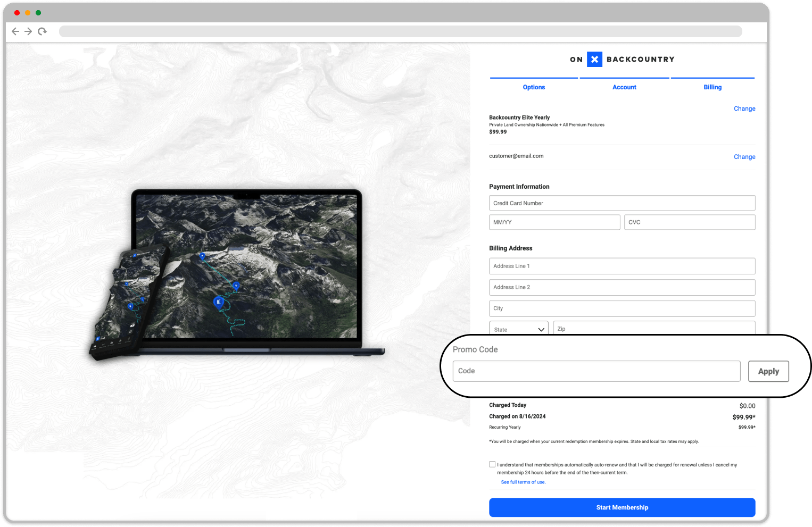Viewport: 812px width, 527px height.
Task: Click the green traffic light button
Action: 38,12
